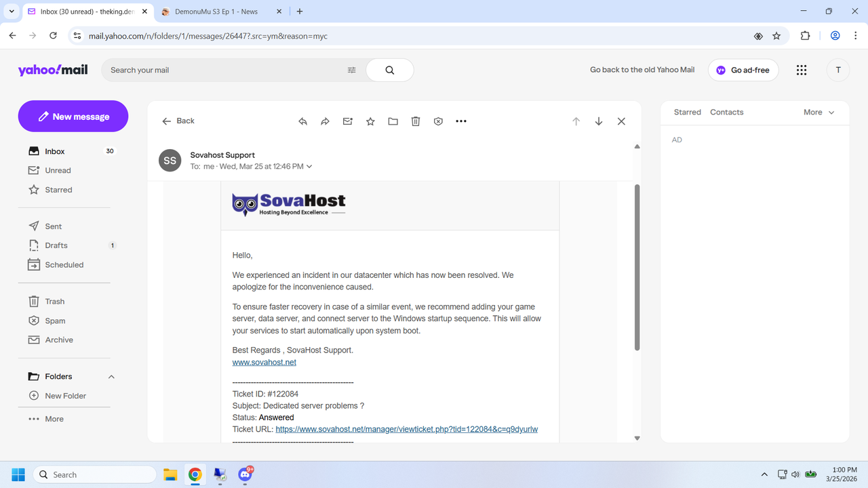Open Discord from the taskbar
The image size is (868, 488).
[245, 474]
